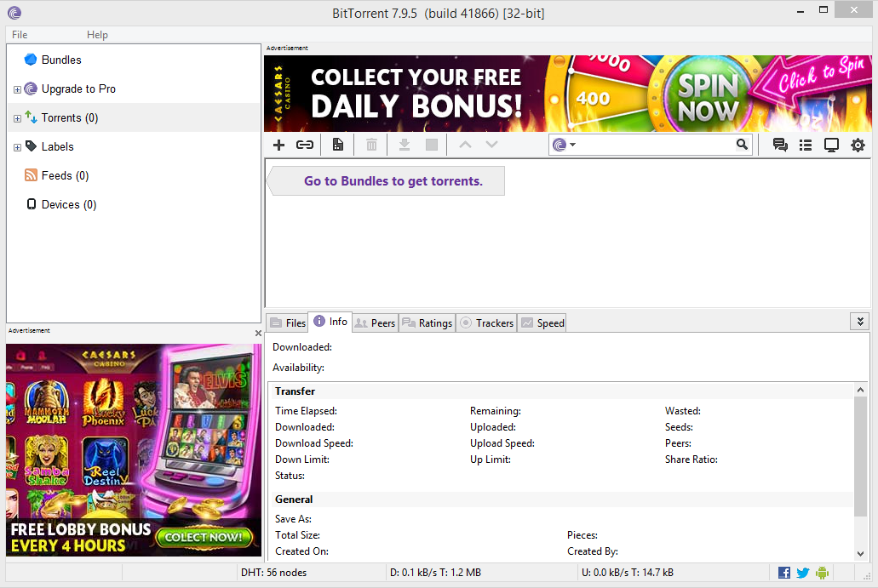This screenshot has width=878, height=588.
Task: Switch to the list view icon
Action: pyautogui.click(x=806, y=146)
